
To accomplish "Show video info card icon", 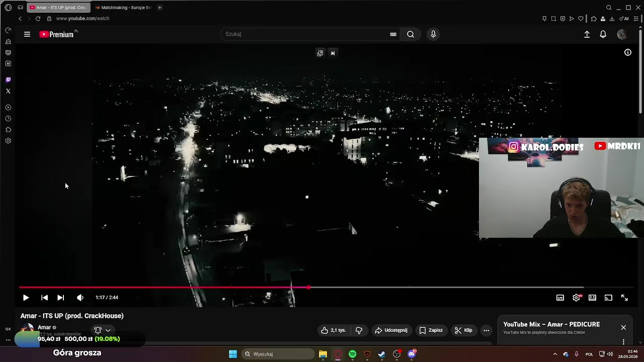I will click(x=628, y=52).
